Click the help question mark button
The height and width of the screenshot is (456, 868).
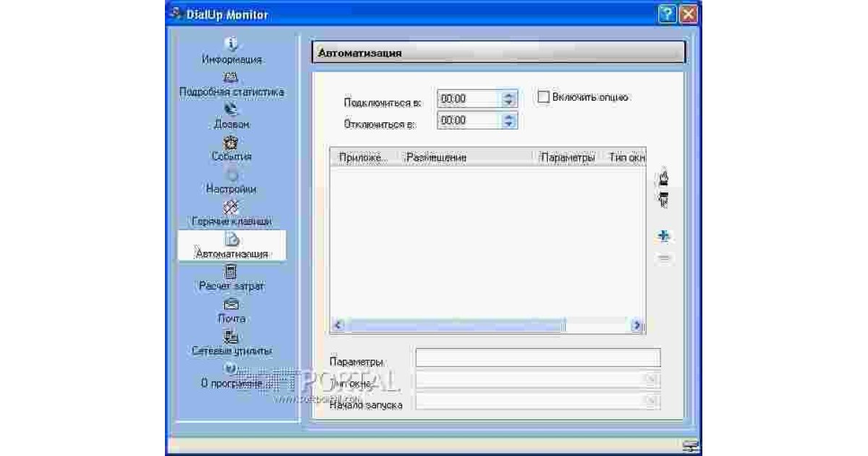pos(667,14)
